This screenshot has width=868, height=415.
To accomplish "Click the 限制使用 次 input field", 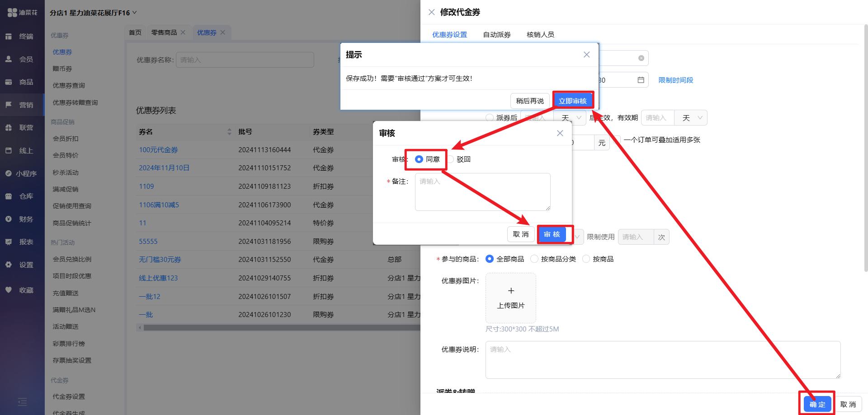I will pos(636,237).
